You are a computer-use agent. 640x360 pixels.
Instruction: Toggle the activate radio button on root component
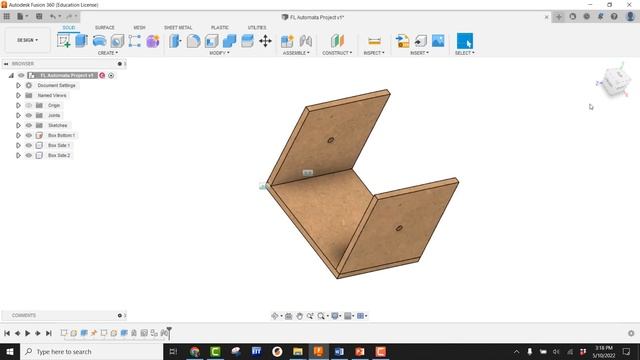(111, 76)
